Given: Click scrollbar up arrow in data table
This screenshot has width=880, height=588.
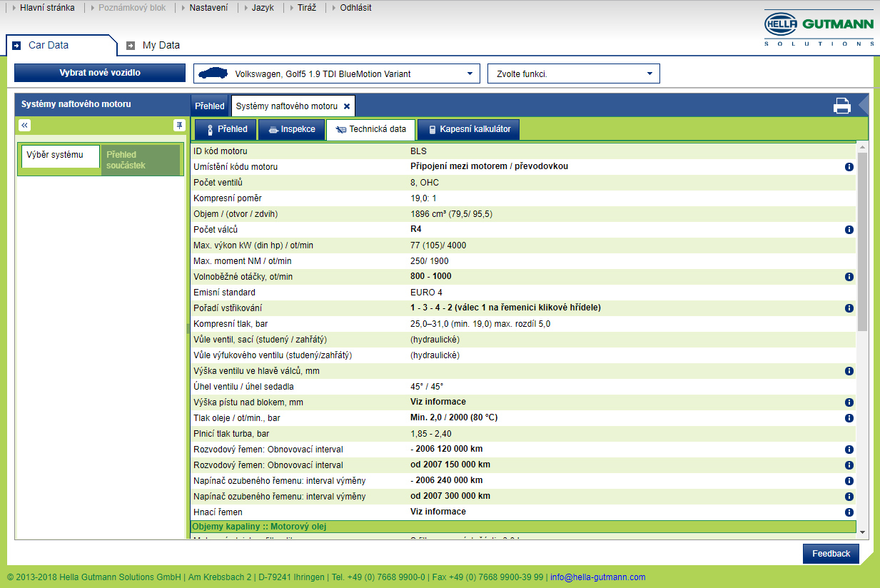Looking at the screenshot, I should tap(862, 147).
